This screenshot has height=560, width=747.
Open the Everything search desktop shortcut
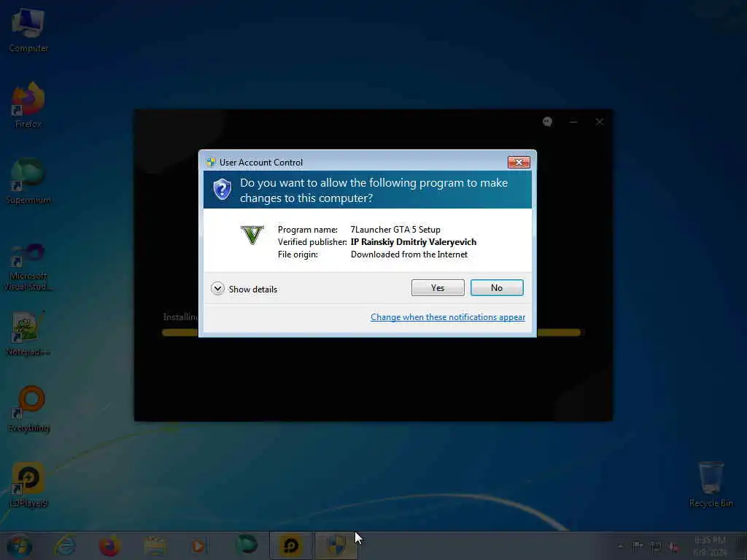coord(28,409)
